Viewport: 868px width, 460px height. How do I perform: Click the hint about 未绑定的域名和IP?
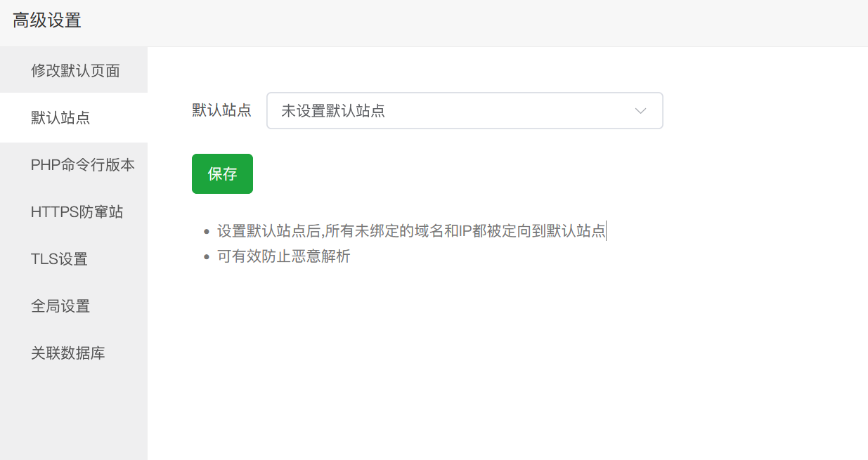[x=411, y=231]
